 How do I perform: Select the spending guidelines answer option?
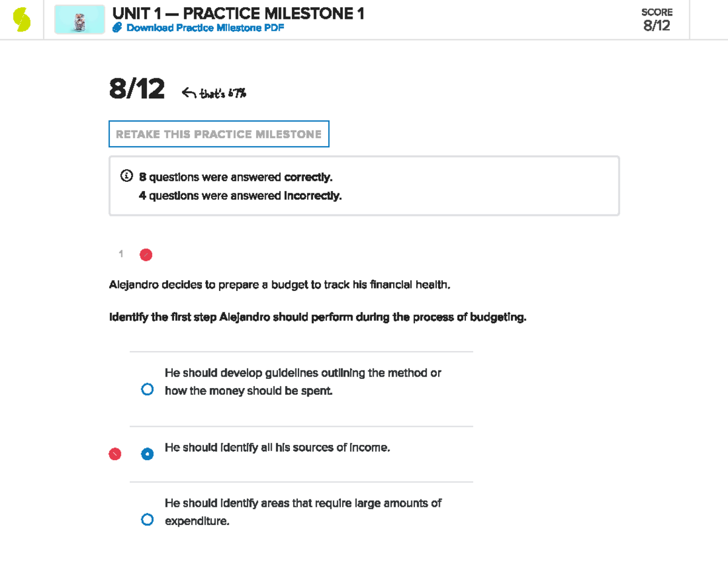(147, 389)
